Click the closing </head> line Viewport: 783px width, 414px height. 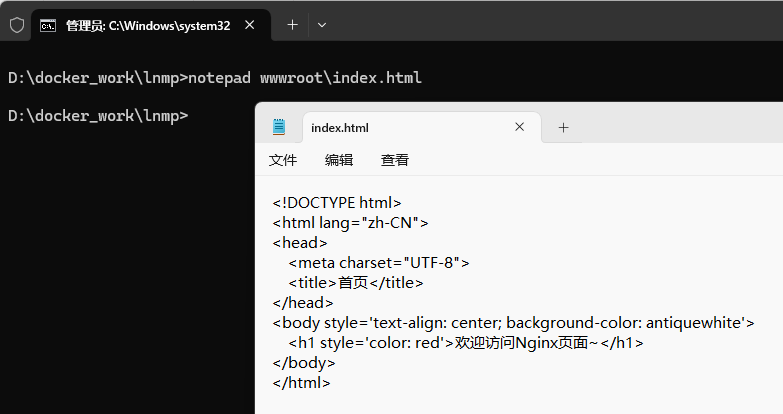303,303
